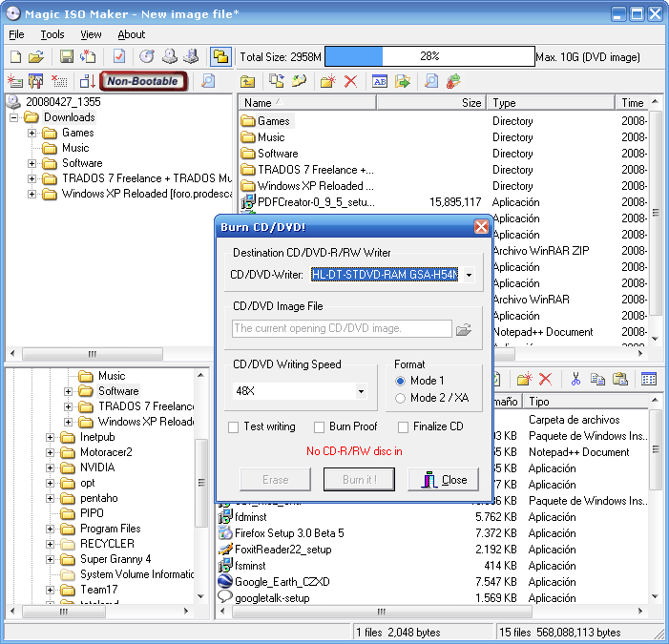
Task: Click the remove boot image red X icon
Action: (59, 81)
